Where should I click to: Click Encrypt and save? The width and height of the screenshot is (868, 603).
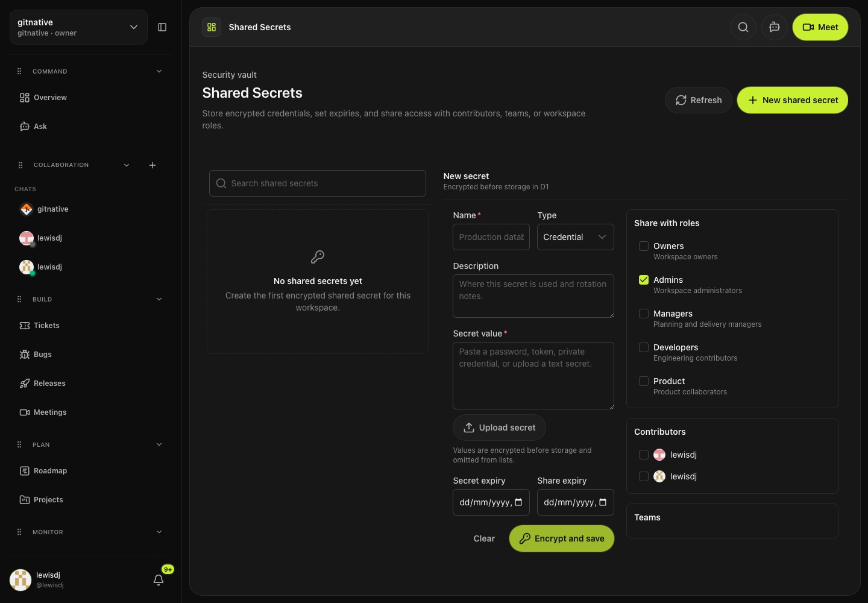coord(562,538)
